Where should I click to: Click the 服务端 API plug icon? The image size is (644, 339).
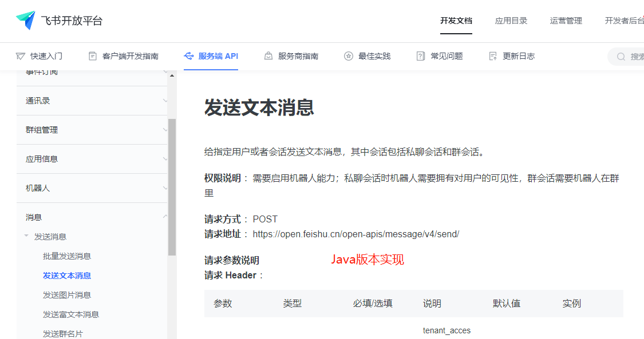pyautogui.click(x=189, y=55)
